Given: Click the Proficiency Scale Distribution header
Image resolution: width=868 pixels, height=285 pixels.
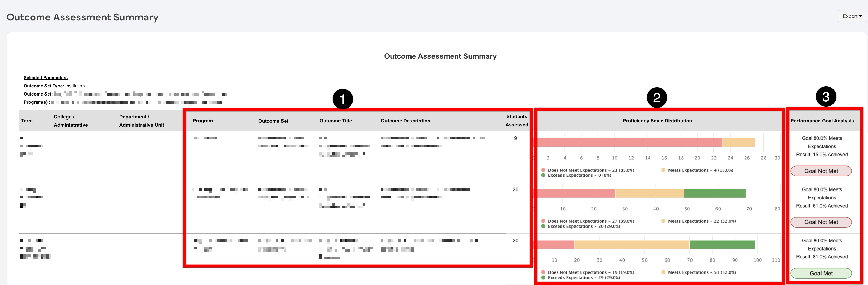Looking at the screenshot, I should pos(657,121).
